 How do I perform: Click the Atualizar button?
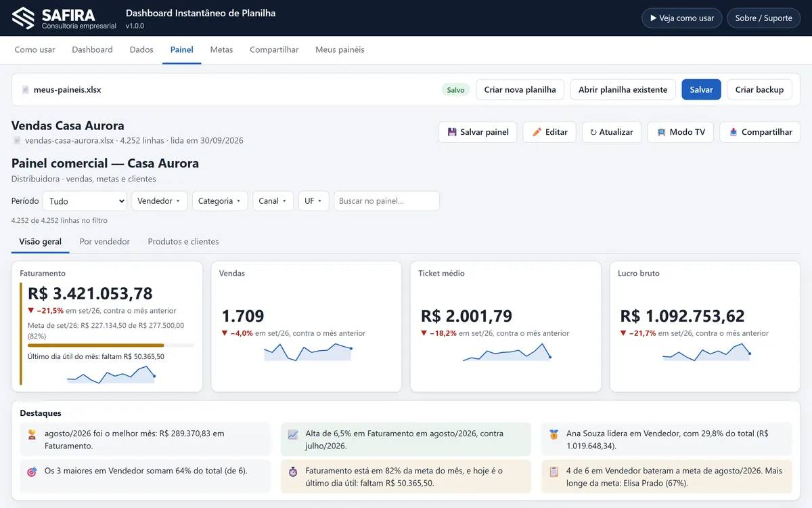click(x=612, y=132)
